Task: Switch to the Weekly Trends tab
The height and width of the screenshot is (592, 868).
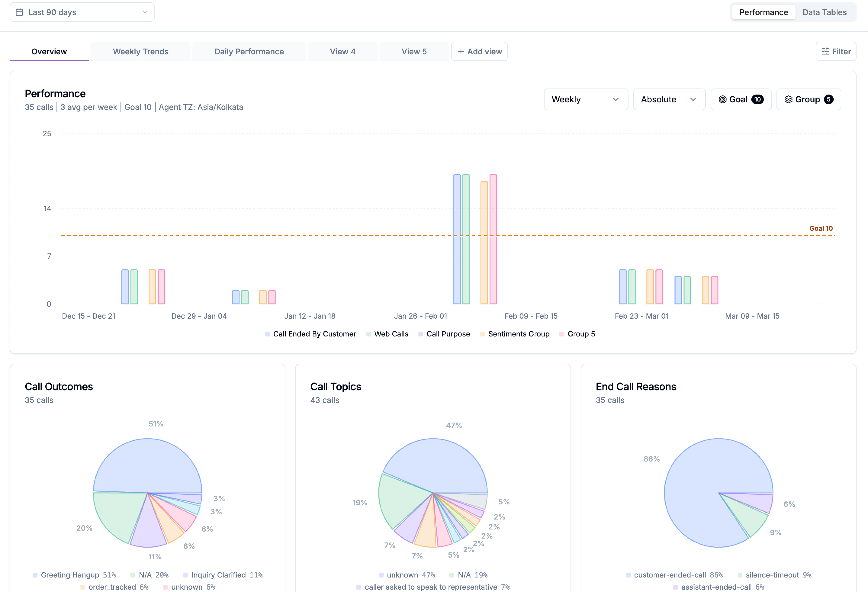Action: point(140,51)
